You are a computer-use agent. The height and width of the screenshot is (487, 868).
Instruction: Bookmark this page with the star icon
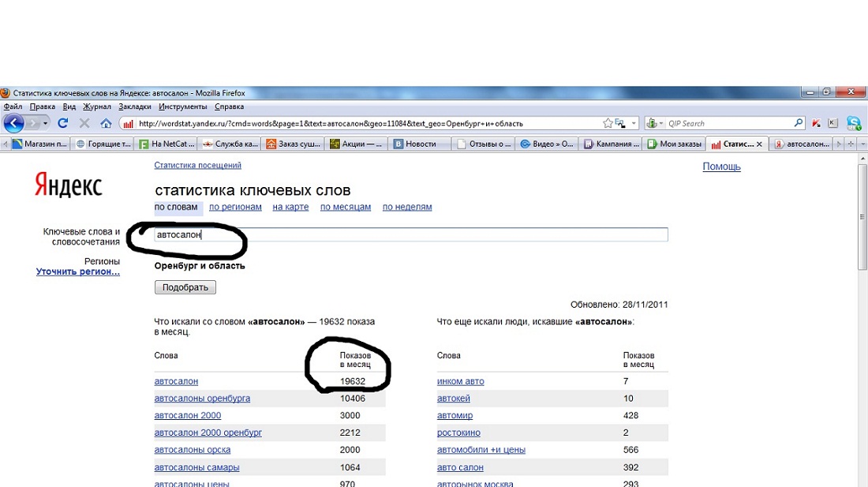(x=608, y=123)
